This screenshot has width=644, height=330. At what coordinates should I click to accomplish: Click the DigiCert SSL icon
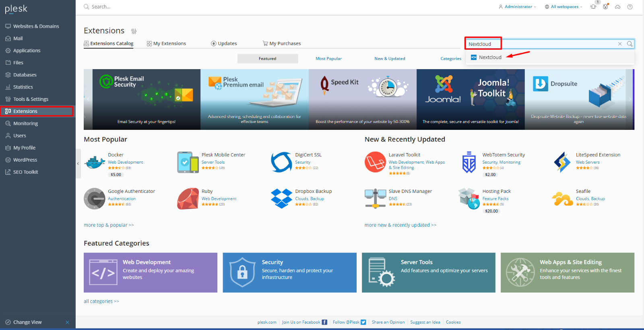(x=282, y=162)
